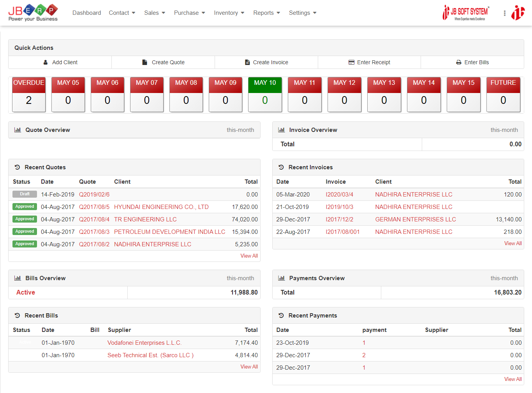View all recent bills

click(x=249, y=367)
